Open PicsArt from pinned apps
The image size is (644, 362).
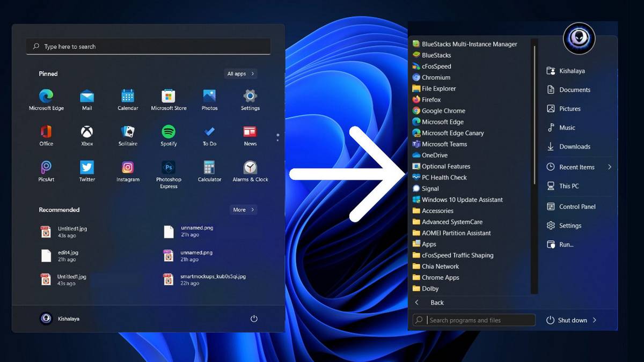click(x=46, y=168)
